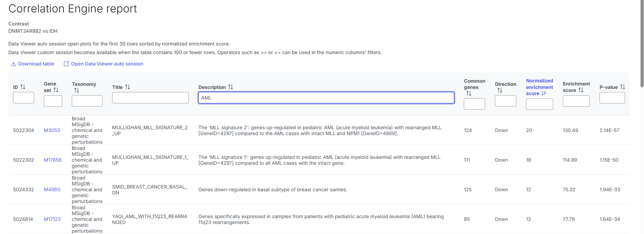
Task: Click the P-value sort icon
Action: 623,87
